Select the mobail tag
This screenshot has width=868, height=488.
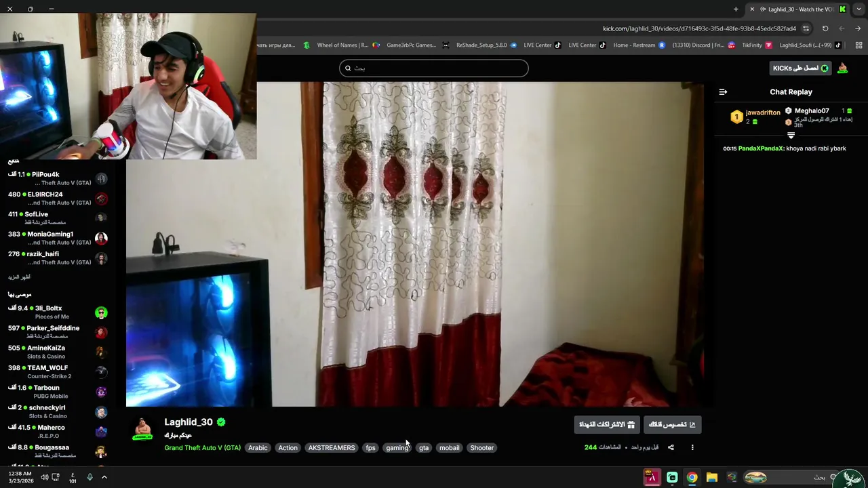coord(449,448)
